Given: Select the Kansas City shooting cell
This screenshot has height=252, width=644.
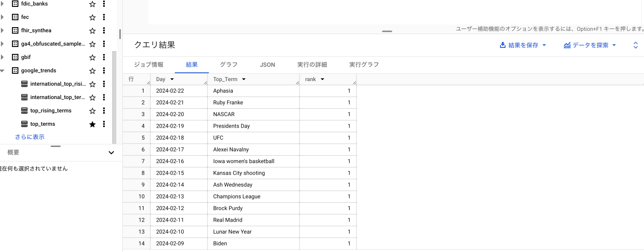Looking at the screenshot, I should pos(253,173).
